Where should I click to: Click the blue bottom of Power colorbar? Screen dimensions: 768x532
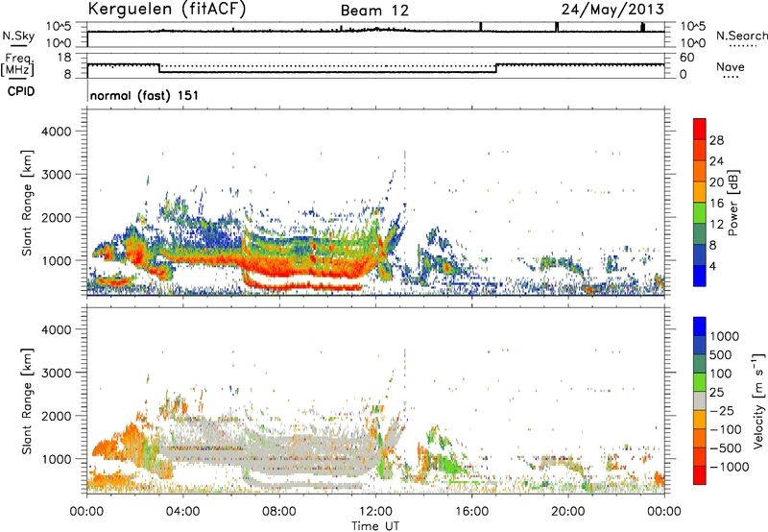700,276
